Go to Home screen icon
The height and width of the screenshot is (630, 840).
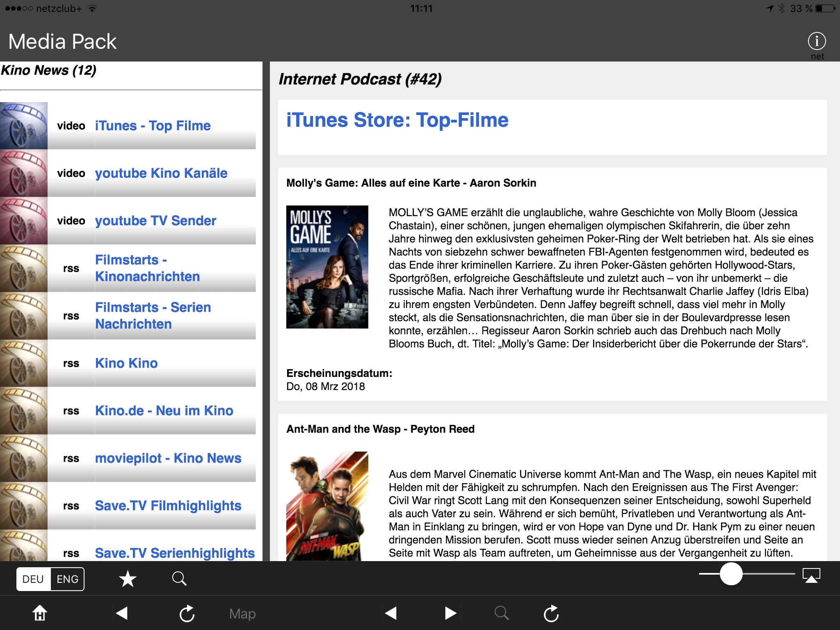[x=40, y=613]
